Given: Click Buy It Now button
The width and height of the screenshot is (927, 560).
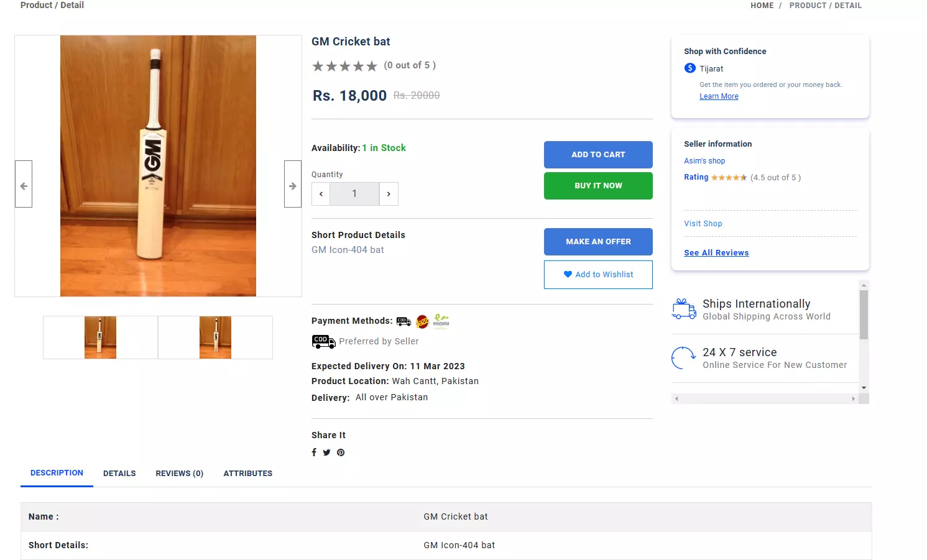Looking at the screenshot, I should point(598,186).
